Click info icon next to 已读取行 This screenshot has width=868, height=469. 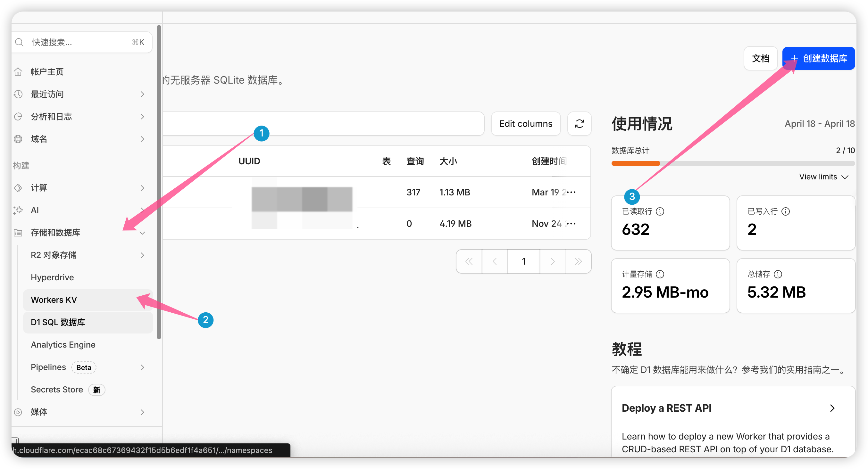(x=660, y=211)
